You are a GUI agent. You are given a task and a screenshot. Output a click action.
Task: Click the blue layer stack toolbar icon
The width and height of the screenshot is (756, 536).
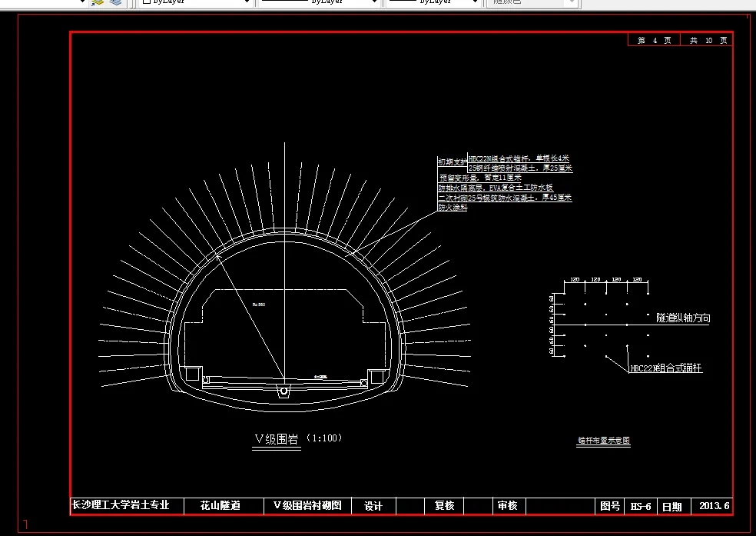[116, 2]
